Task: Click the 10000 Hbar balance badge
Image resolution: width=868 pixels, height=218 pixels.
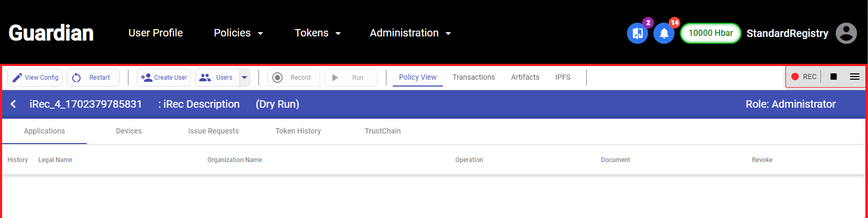Action: click(x=710, y=33)
